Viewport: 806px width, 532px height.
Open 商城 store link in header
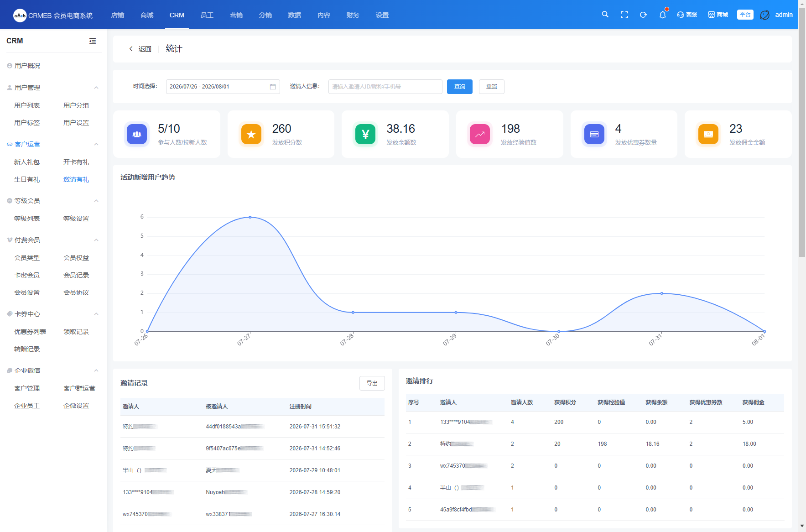click(x=718, y=15)
